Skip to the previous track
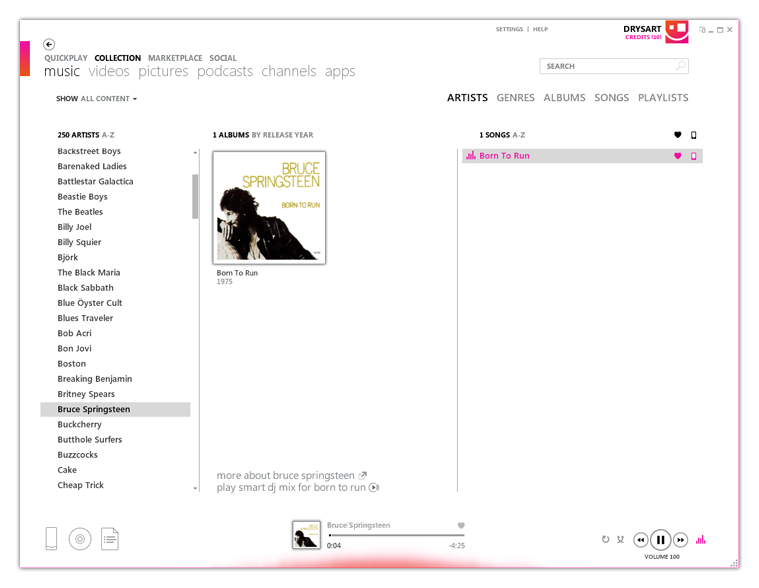 [640, 540]
